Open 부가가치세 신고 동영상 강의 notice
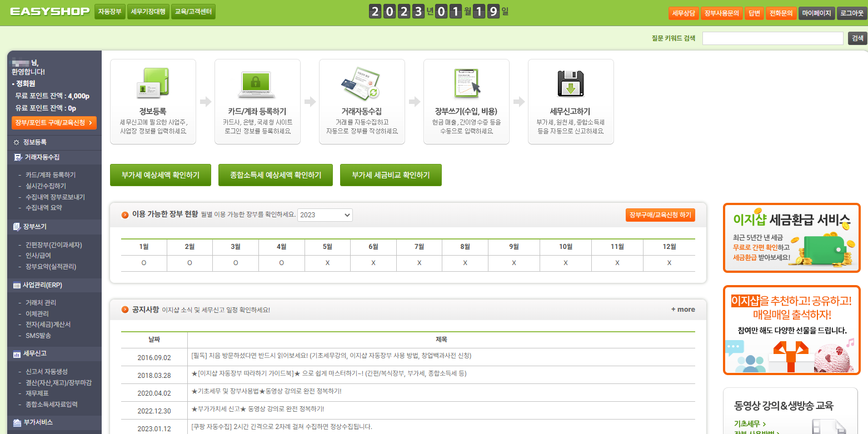Image resolution: width=868 pixels, height=434 pixels. [257, 410]
